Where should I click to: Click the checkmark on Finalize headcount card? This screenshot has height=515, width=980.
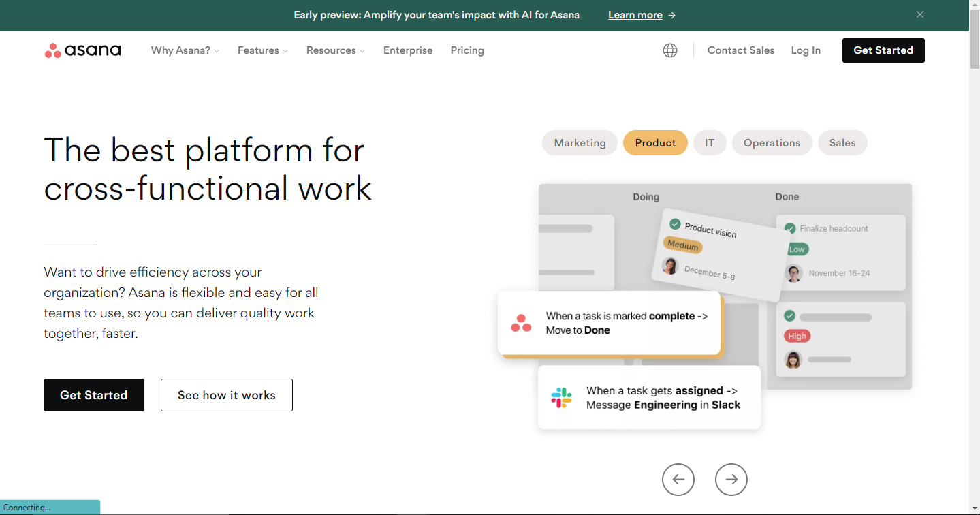pyautogui.click(x=790, y=228)
